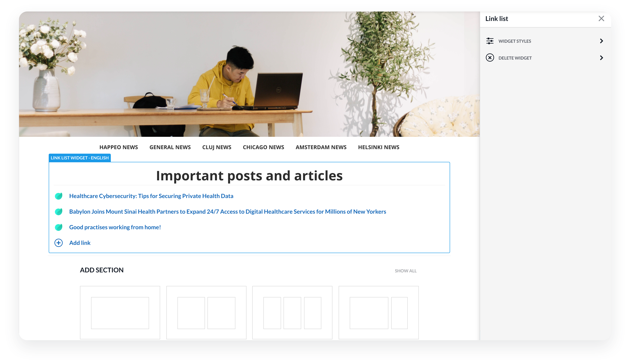Close the Link list panel

tap(601, 18)
